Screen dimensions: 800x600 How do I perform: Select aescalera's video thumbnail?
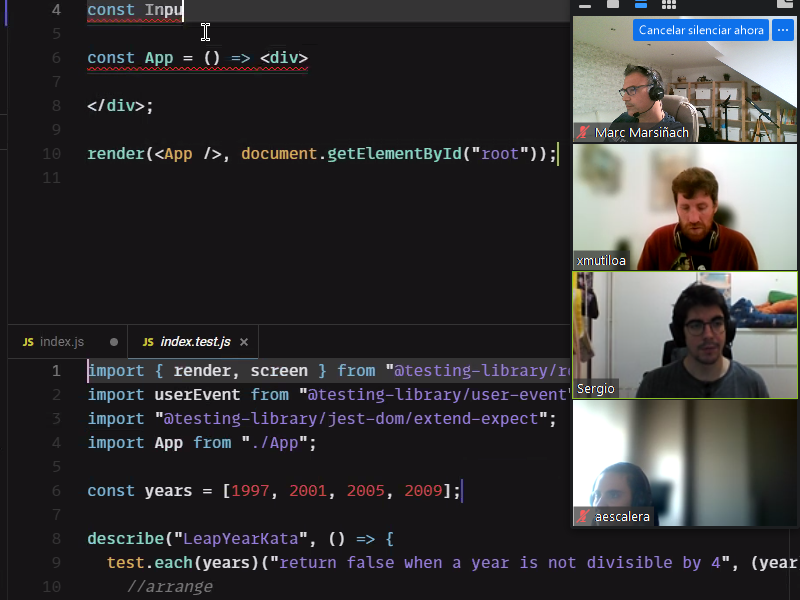point(685,463)
